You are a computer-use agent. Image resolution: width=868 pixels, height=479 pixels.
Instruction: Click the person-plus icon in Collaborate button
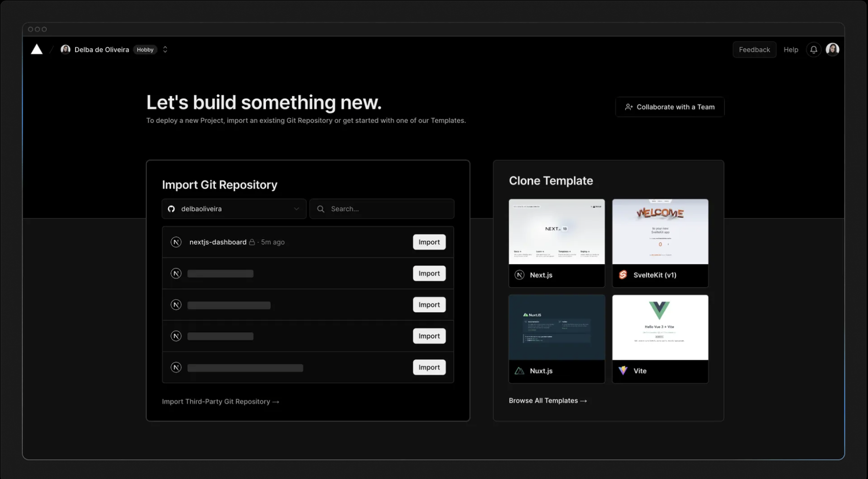click(x=629, y=107)
